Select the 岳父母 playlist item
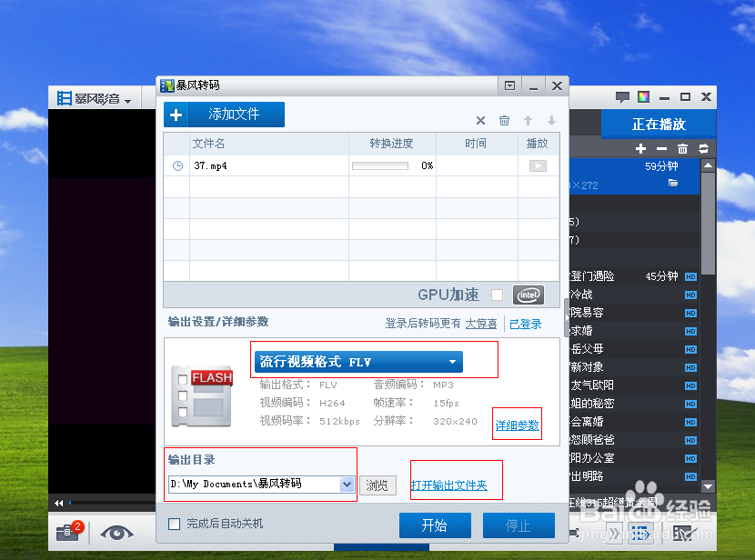 635,349
